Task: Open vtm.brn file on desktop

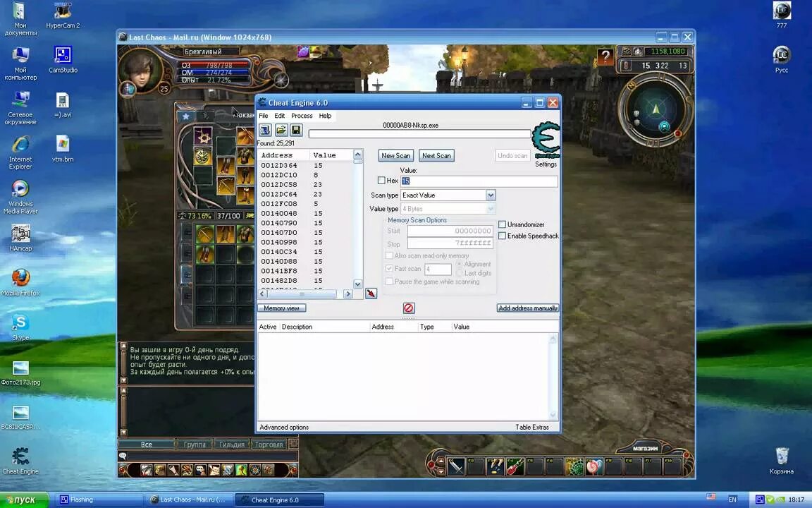Action: [63, 149]
